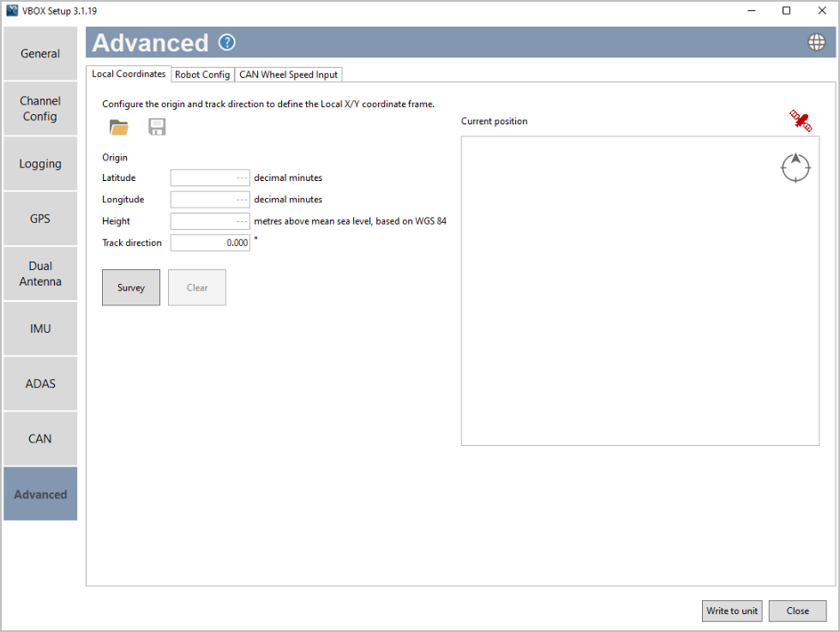The height and width of the screenshot is (632, 840).
Task: Click the globe icon in the header
Action: [x=816, y=41]
